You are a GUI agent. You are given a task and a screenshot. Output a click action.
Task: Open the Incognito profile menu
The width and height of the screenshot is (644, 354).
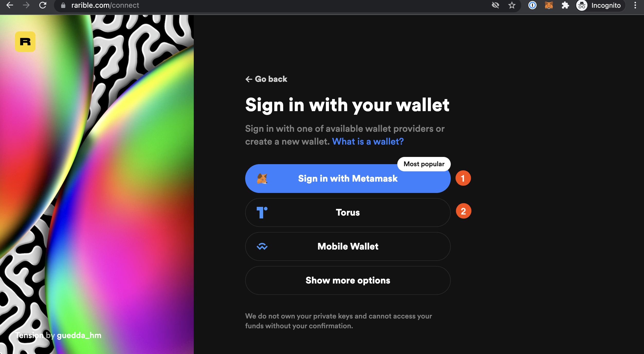click(x=600, y=5)
